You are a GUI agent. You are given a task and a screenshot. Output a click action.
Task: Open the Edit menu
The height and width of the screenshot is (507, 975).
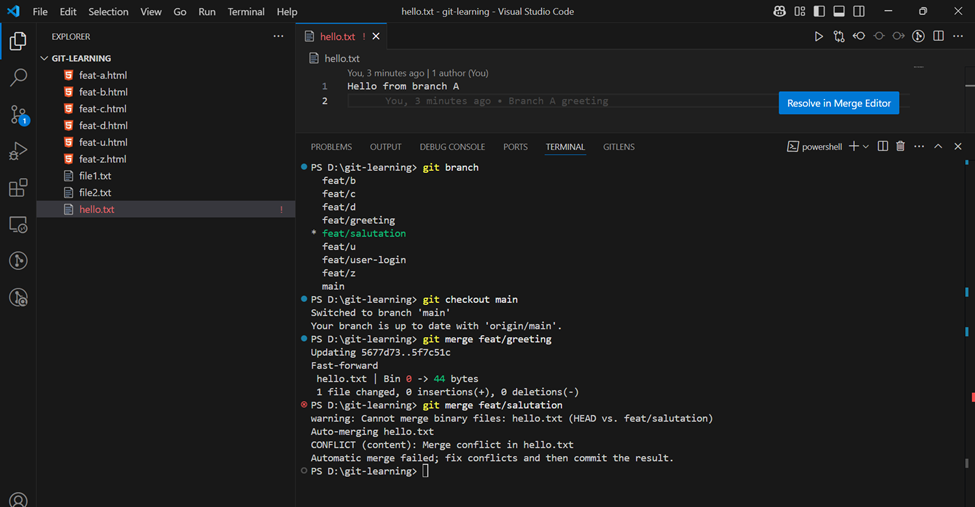point(68,12)
